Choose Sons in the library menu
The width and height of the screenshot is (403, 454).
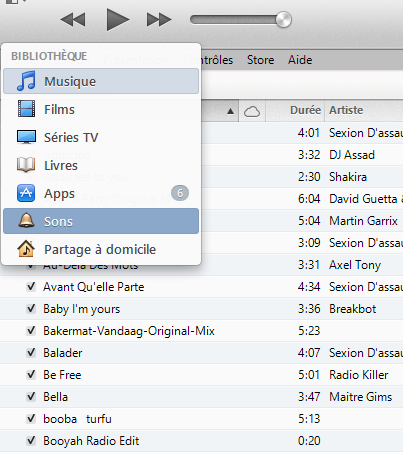101,221
